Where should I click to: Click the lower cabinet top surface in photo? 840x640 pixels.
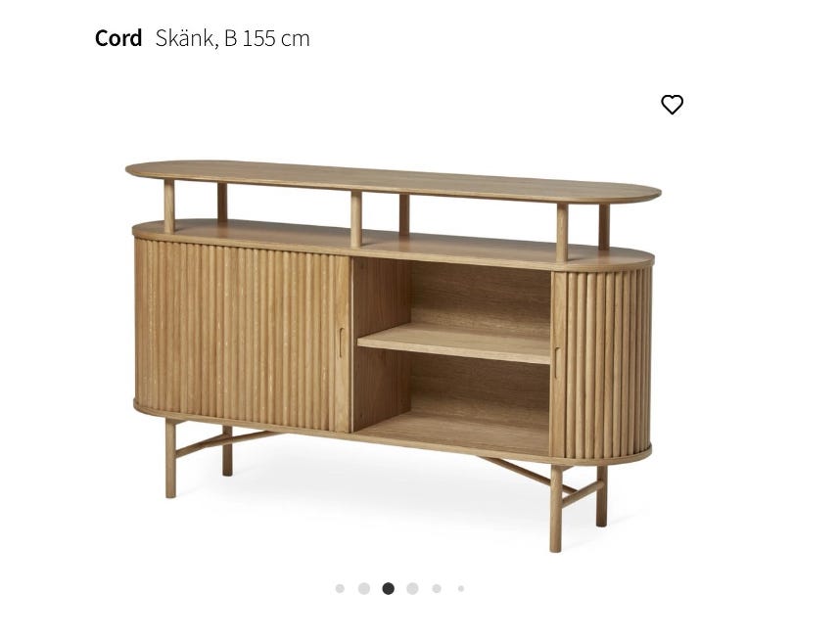(x=394, y=244)
